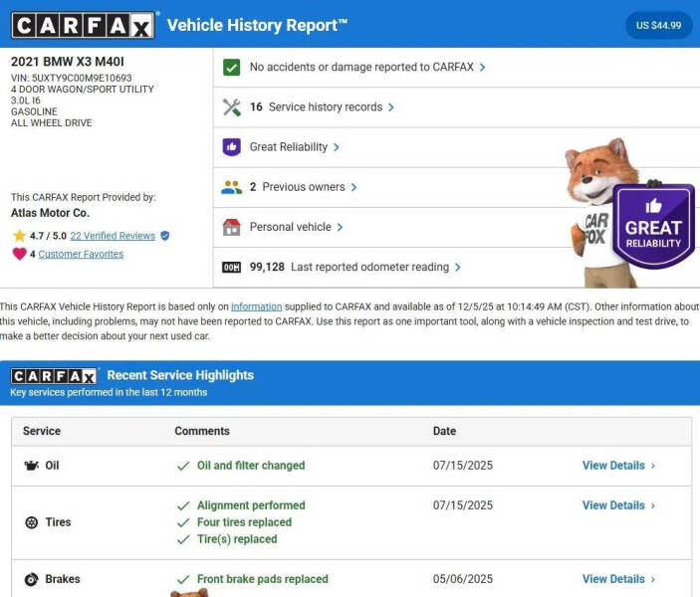
Task: Click the oil can service icon
Action: (x=31, y=466)
